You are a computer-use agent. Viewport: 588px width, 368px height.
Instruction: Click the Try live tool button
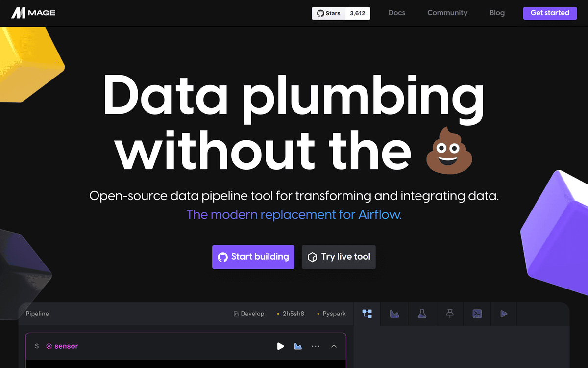point(339,257)
